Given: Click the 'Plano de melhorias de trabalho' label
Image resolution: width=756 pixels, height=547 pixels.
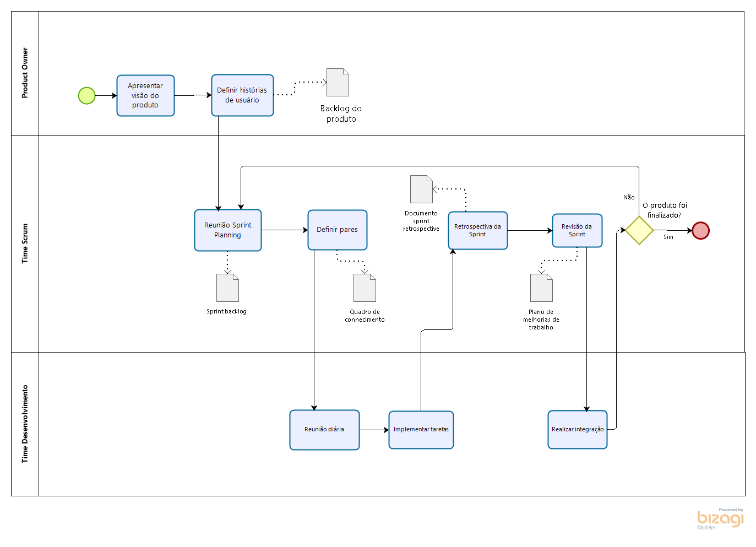Looking at the screenshot, I should 541,319.
